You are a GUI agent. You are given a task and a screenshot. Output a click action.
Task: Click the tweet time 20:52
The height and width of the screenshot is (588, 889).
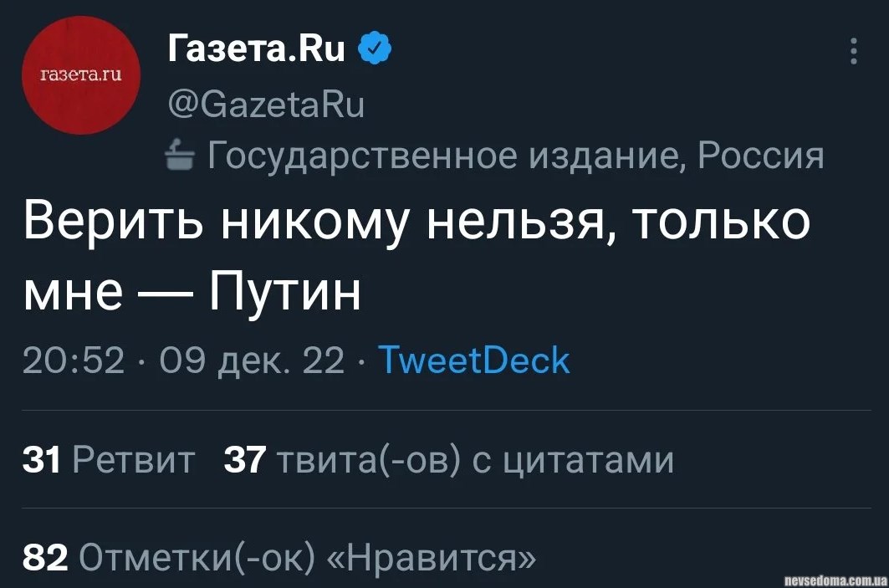pos(74,361)
